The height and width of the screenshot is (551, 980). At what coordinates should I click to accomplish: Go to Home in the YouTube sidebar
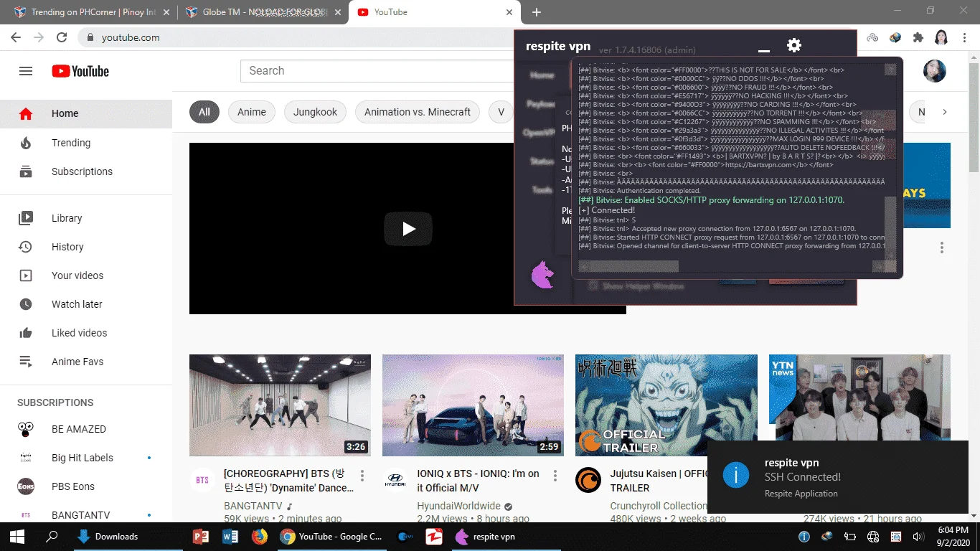point(86,113)
